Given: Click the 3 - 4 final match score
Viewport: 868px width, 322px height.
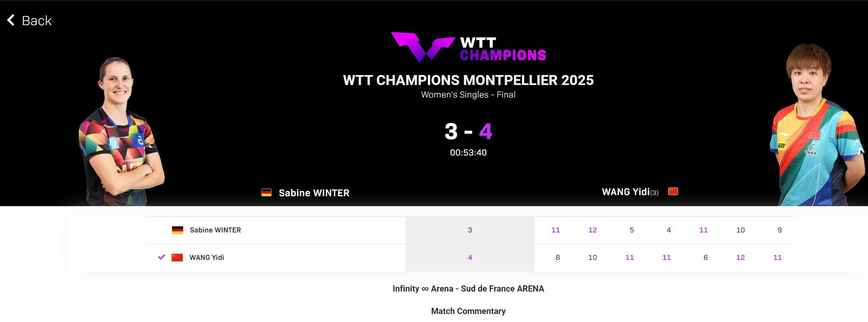Looking at the screenshot, I should tap(468, 131).
